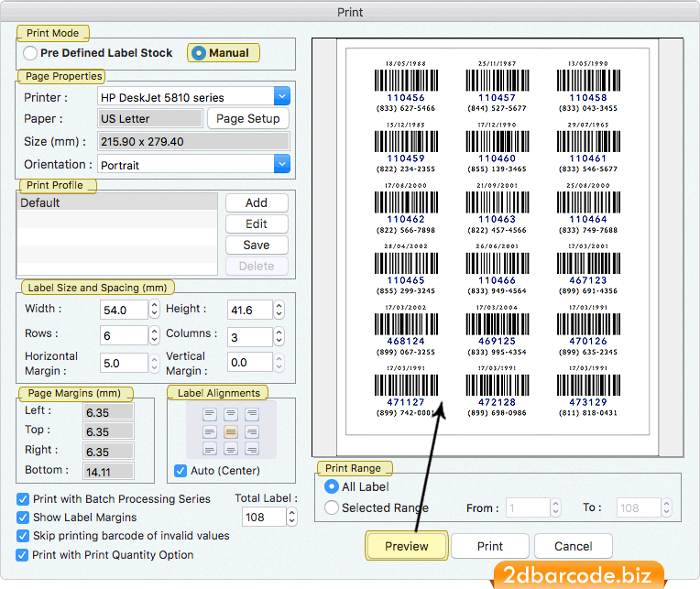This screenshot has height=589, width=700.
Task: Adjust the Horizontal Margin stepper
Action: [x=154, y=363]
